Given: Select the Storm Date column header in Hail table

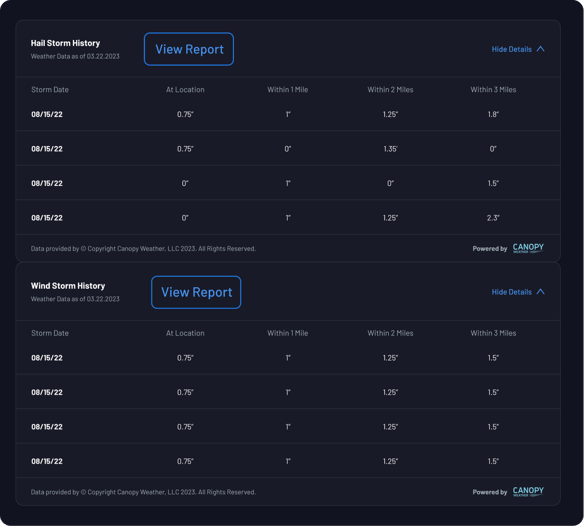Looking at the screenshot, I should (50, 90).
